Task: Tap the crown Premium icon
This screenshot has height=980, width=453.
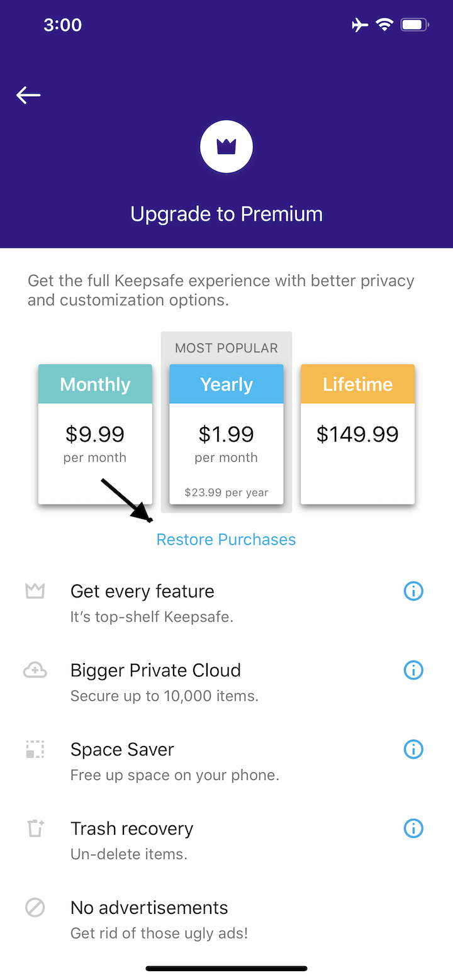Action: (x=226, y=147)
